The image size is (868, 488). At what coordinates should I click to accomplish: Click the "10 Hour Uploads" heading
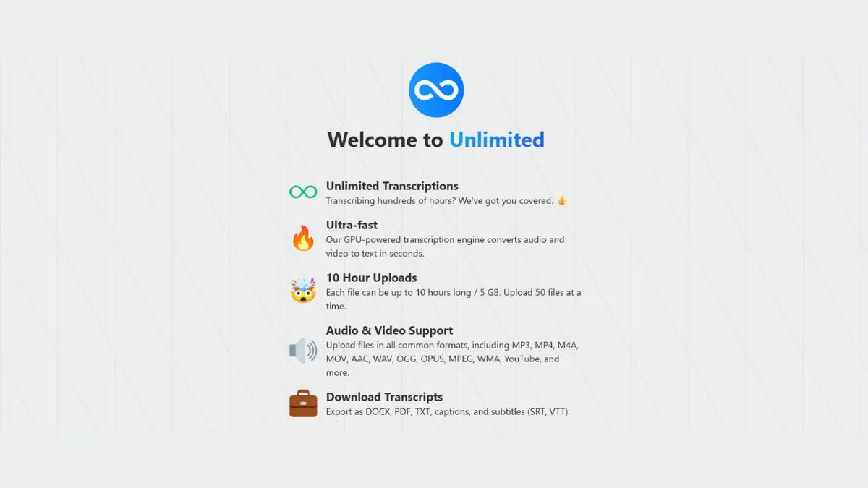pos(371,278)
